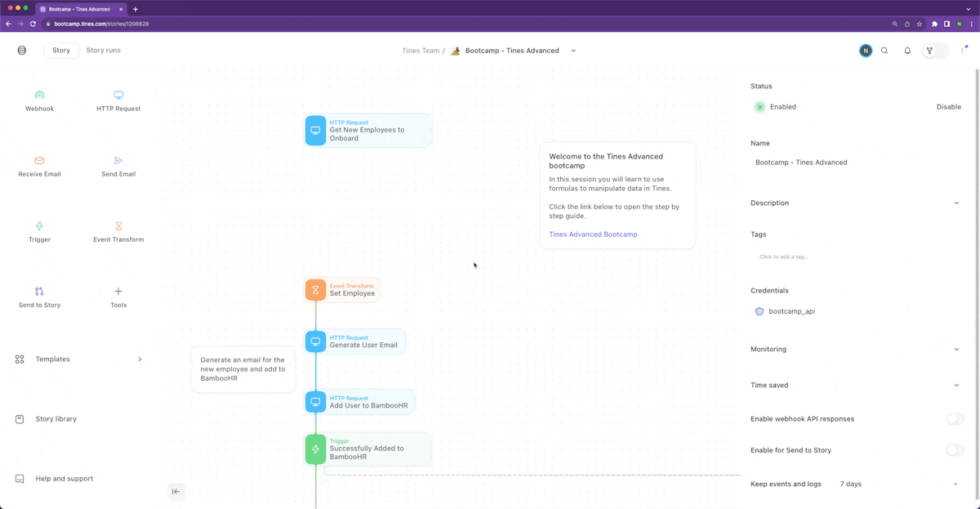Open the Keep events and logs dropdown
This screenshot has height=509, width=980.
[898, 484]
